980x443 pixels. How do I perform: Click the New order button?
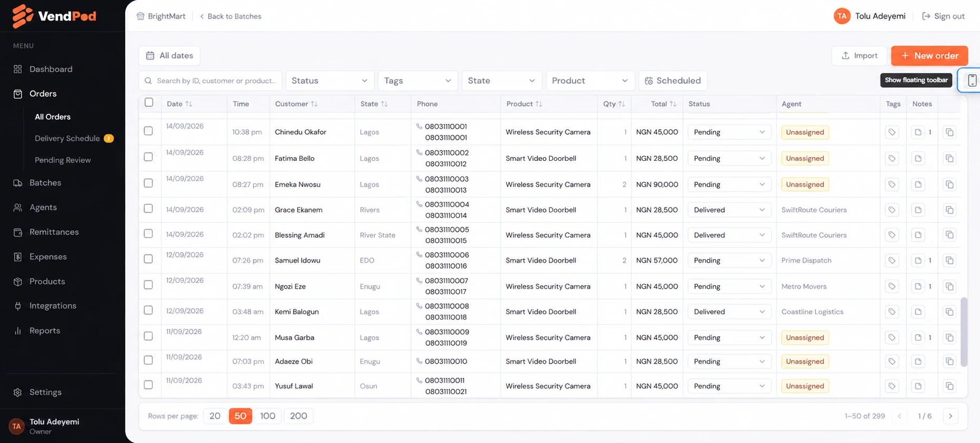[930, 56]
